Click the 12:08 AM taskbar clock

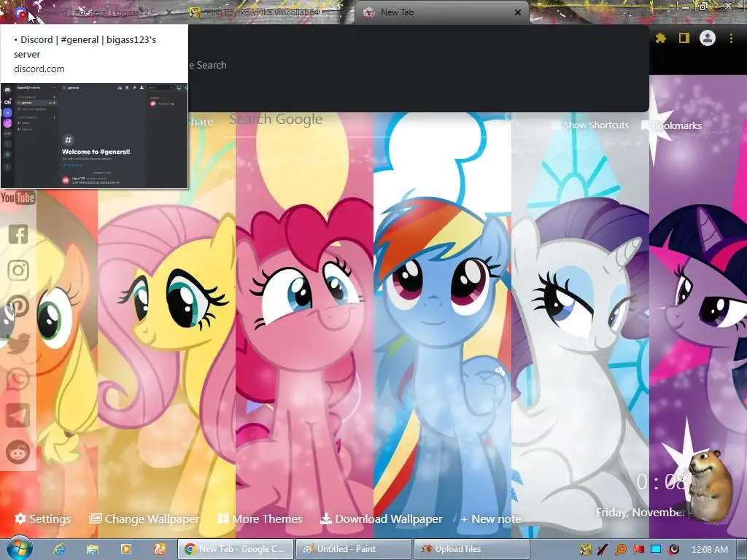click(x=709, y=550)
